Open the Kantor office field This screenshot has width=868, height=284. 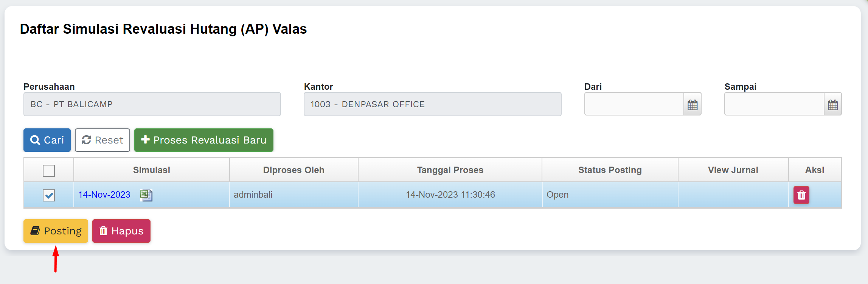pos(432,104)
